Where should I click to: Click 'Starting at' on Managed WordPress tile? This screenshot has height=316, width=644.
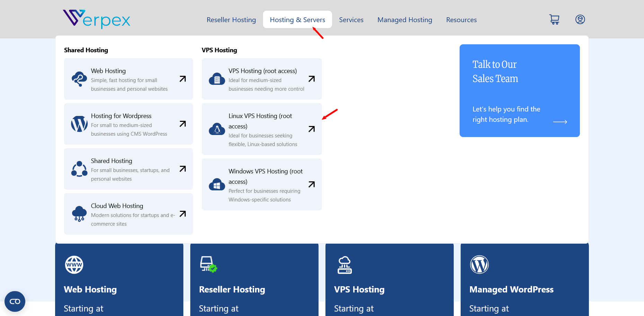point(489,308)
